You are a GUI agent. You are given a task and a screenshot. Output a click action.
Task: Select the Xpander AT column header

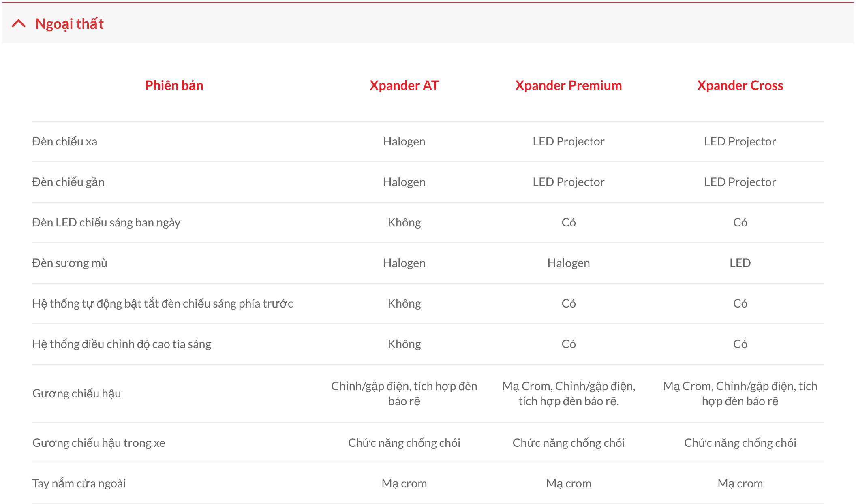pos(404,85)
